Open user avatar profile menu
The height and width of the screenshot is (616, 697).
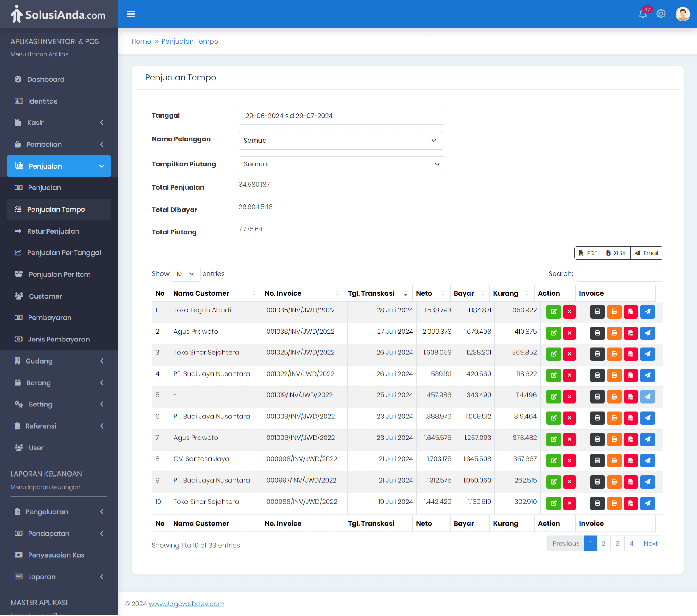pos(682,14)
